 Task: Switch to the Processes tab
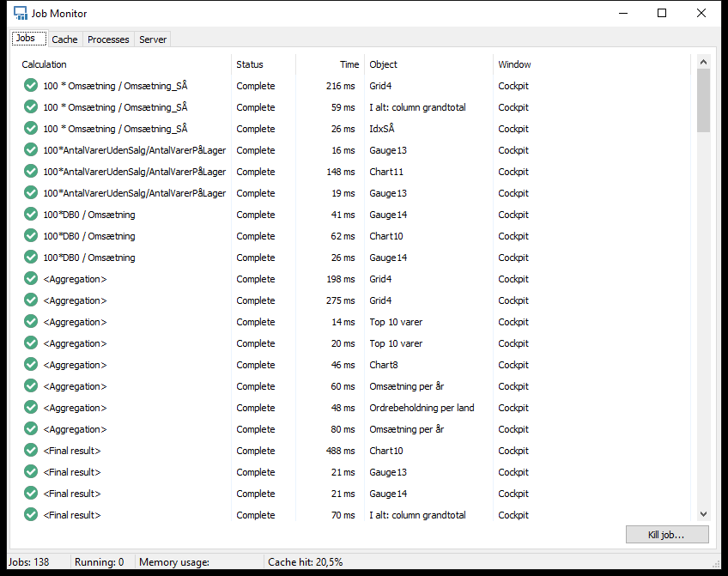(x=108, y=39)
